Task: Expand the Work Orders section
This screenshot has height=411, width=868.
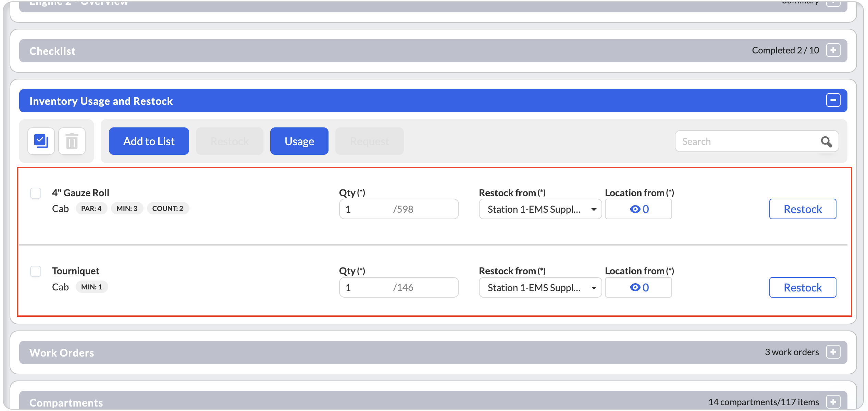Action: coord(833,352)
